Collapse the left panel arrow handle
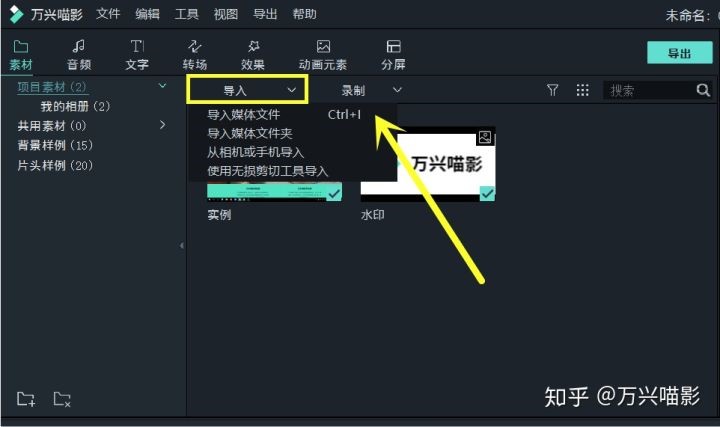This screenshot has width=720, height=427. click(x=182, y=246)
